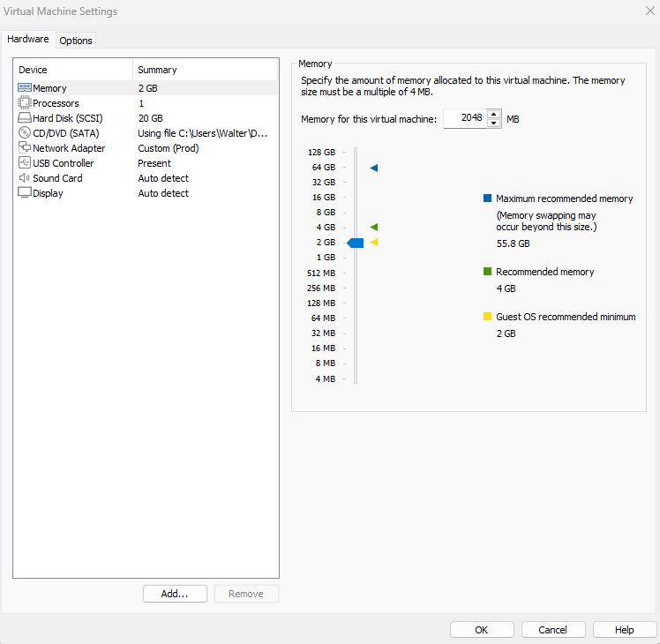Decrease memory with the down spinner arrow
The width and height of the screenshot is (660, 644).
493,124
